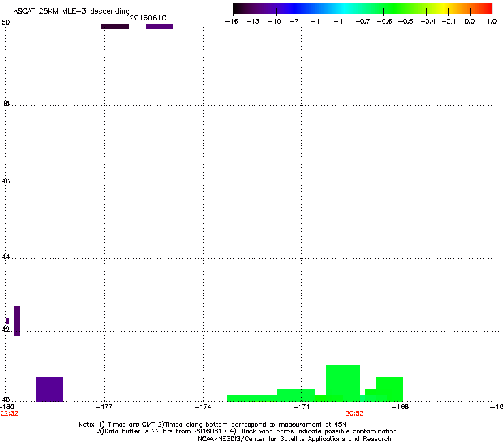Click the colorbar value '-0.7'

(x=362, y=22)
